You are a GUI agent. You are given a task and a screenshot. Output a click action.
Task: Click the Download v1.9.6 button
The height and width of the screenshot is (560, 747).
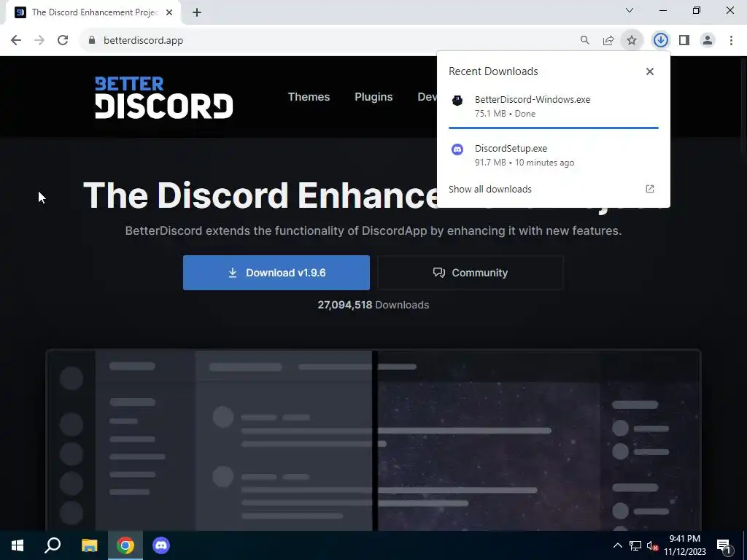[x=276, y=273]
